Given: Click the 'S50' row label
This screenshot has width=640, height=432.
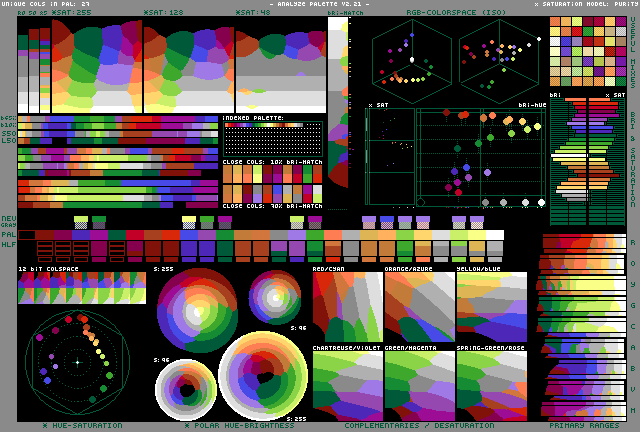Looking at the screenshot, I should tap(9, 134).
